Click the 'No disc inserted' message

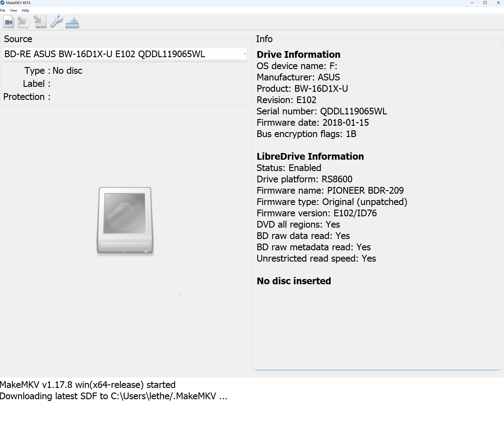pyautogui.click(x=294, y=281)
